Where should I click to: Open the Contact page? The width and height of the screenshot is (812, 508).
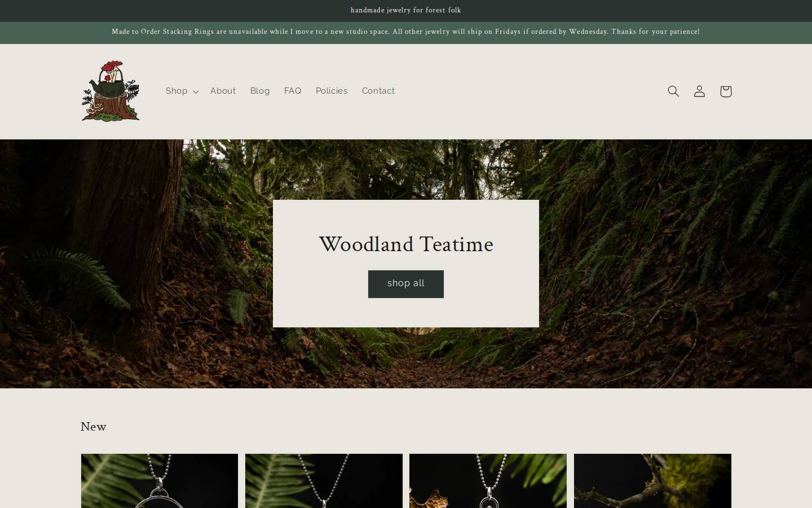(x=378, y=91)
